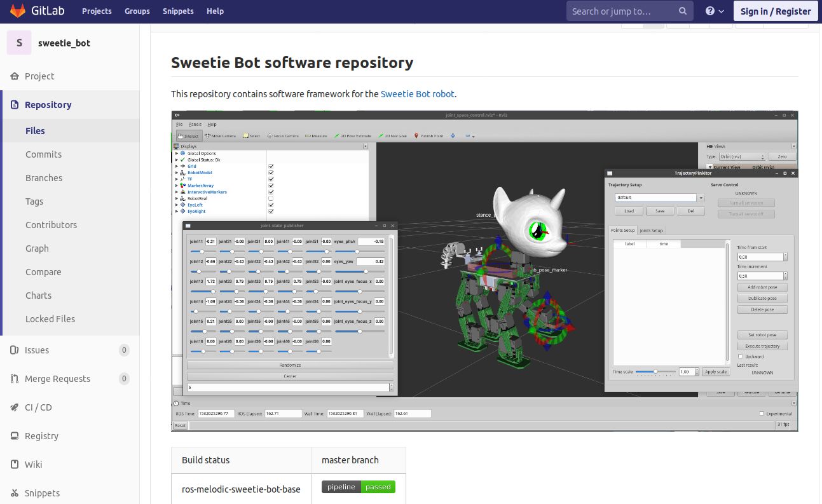Expand the help question-mark dropdown
Image resolution: width=822 pixels, height=504 pixels.
point(715,11)
